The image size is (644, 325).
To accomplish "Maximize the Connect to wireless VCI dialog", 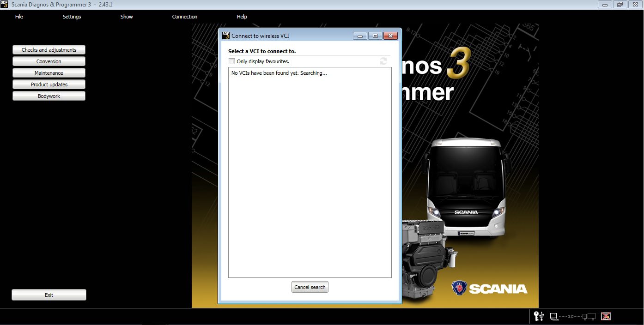I will pos(375,36).
